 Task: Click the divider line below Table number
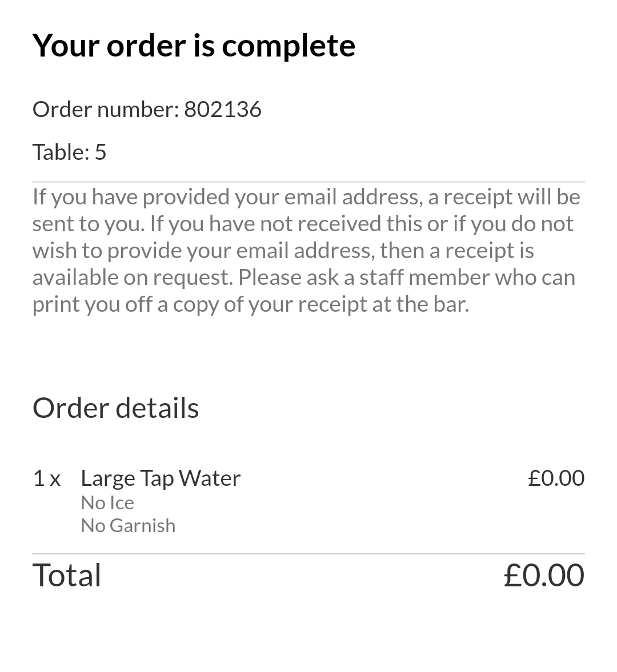pos(308,182)
